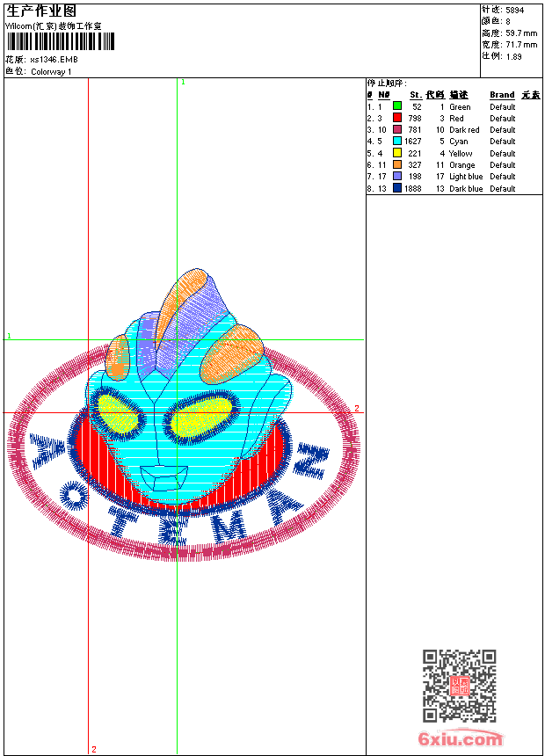
Task: Choose the Dark blue color swatch
Action: point(397,188)
